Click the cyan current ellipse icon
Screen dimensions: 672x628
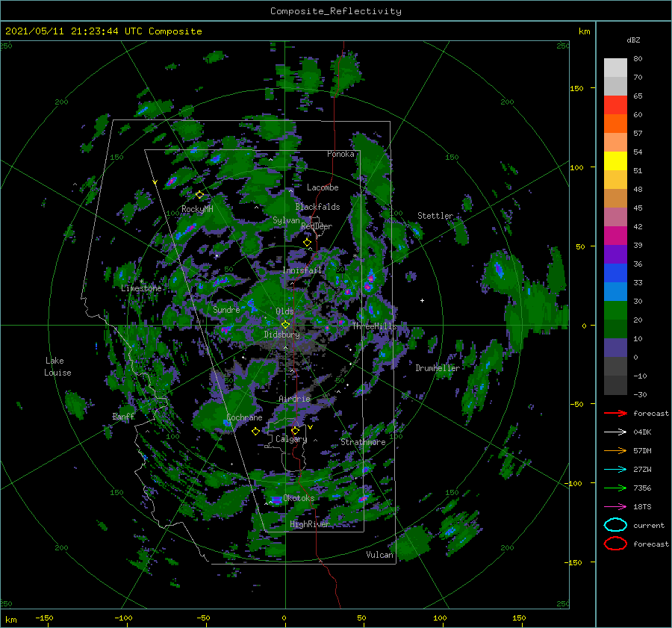pyautogui.click(x=615, y=525)
